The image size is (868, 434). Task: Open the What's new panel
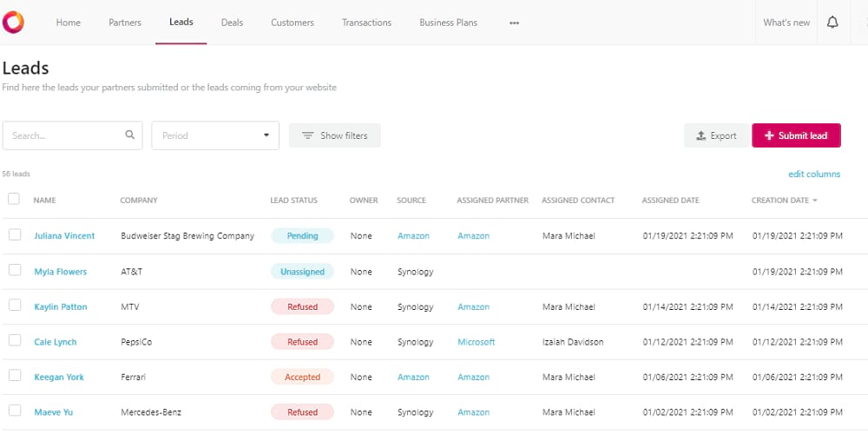786,23
